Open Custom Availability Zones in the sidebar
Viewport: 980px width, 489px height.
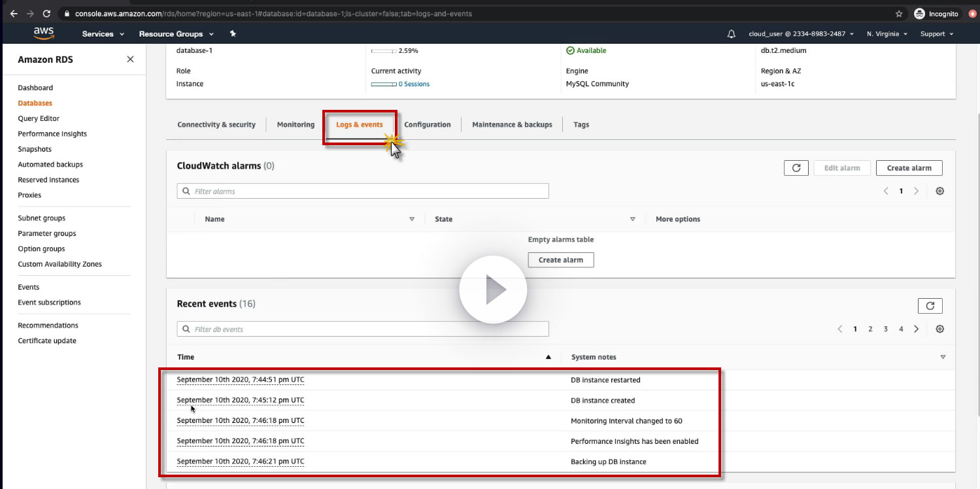(60, 264)
